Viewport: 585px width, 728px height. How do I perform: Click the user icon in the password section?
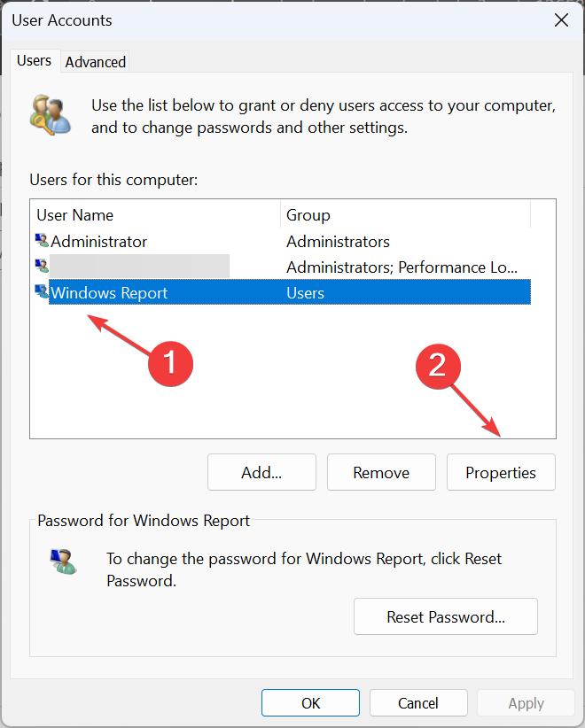62,561
